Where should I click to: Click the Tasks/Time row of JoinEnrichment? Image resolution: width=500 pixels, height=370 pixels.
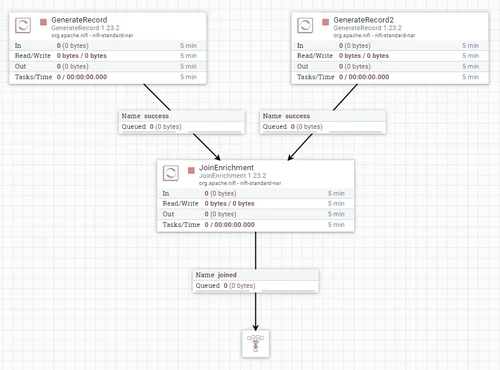[255, 225]
